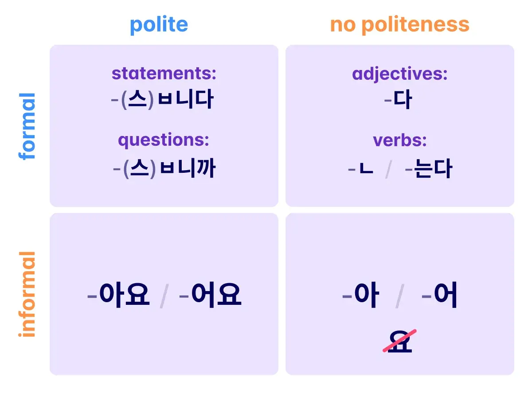Click the blue "polite" column header

coord(159,25)
